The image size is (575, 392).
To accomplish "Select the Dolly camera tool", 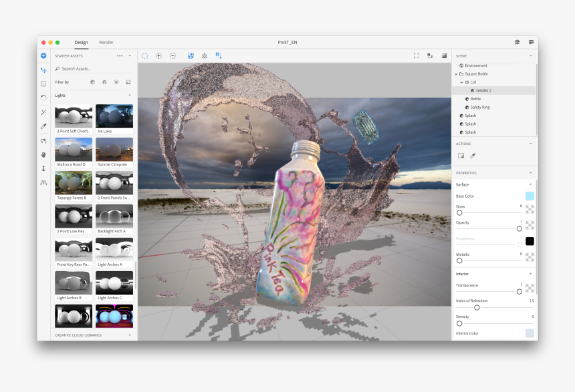I will 43,168.
